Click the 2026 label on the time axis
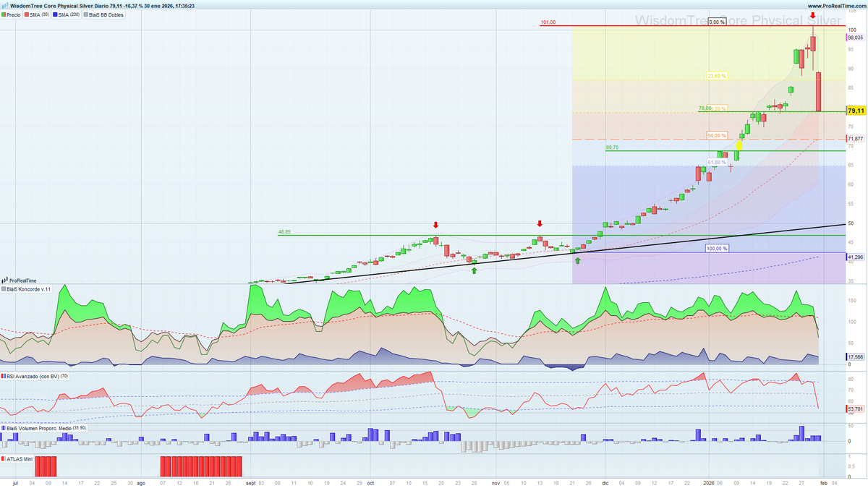This screenshot has height=488, width=868. (x=710, y=481)
